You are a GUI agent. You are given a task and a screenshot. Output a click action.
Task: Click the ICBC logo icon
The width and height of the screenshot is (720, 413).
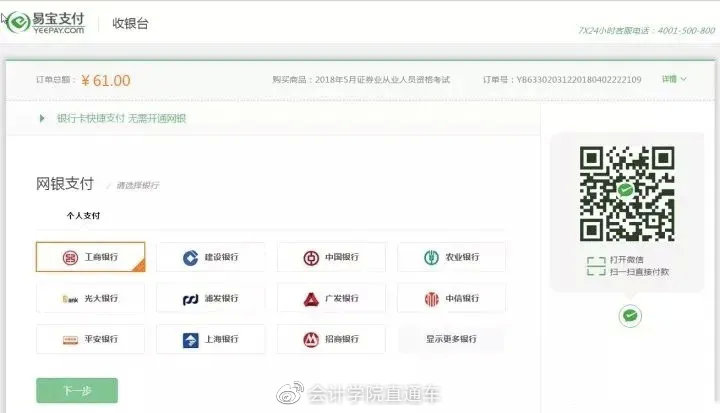click(70, 258)
